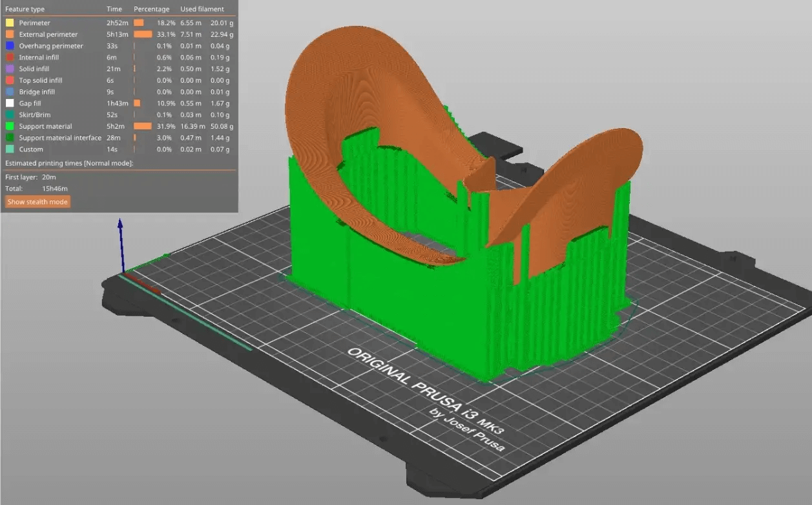Image resolution: width=812 pixels, height=505 pixels.
Task: Click the Percentage column header
Action: pyautogui.click(x=151, y=9)
